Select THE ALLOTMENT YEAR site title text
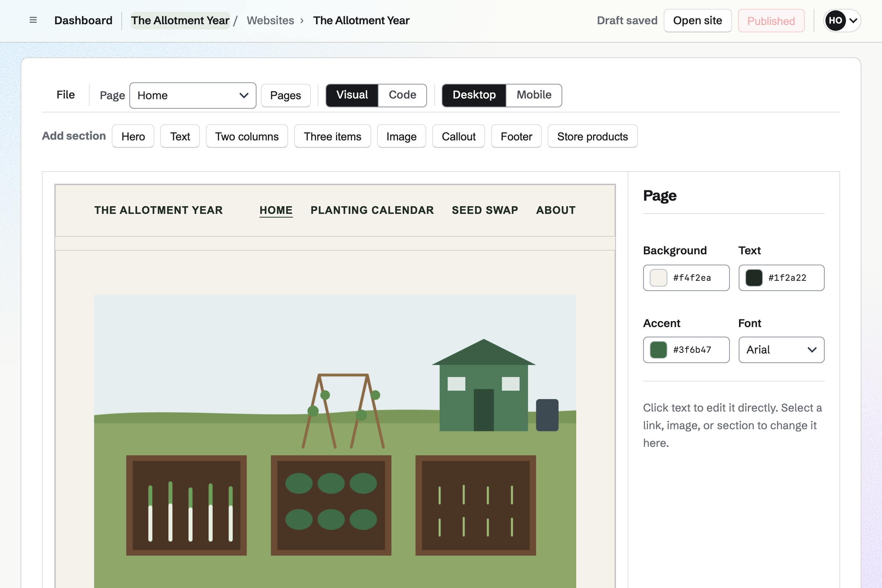Viewport: 882px width, 588px height. tap(159, 210)
